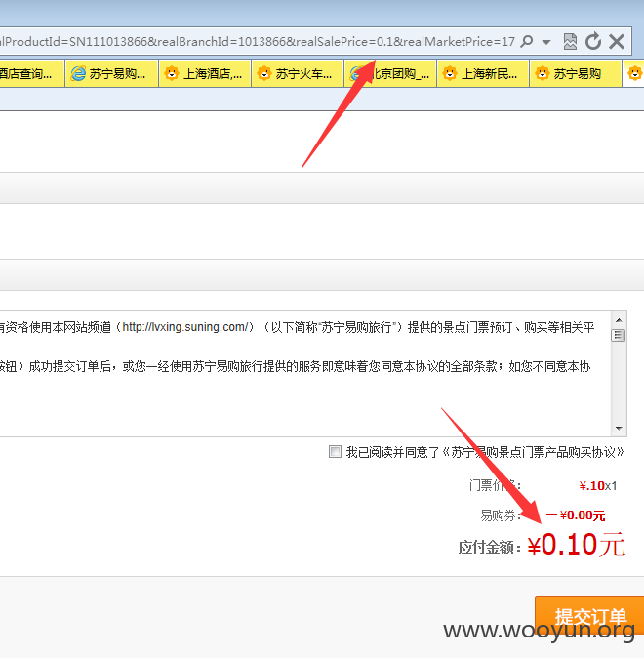Click the http://lvxing.suning.com/ link text
The height and width of the screenshot is (658, 644).
click(185, 327)
